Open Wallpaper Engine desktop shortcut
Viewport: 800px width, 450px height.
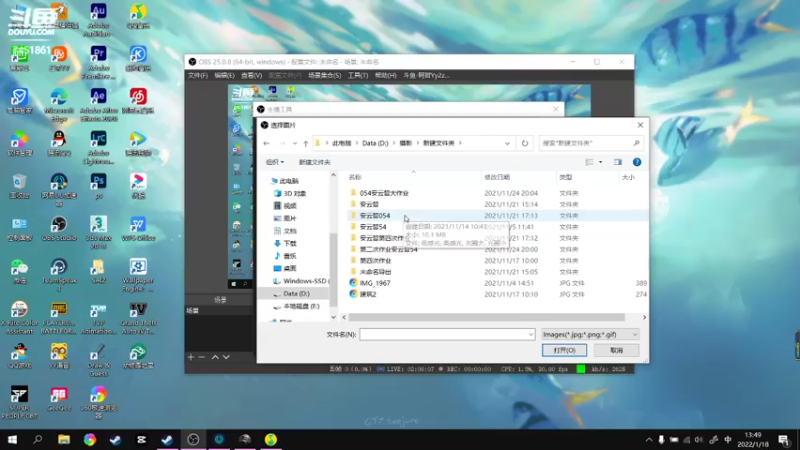pos(138,274)
